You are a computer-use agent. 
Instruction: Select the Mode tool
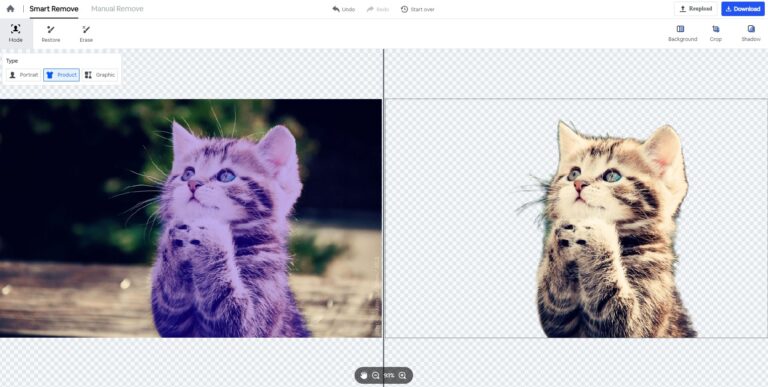[16, 33]
